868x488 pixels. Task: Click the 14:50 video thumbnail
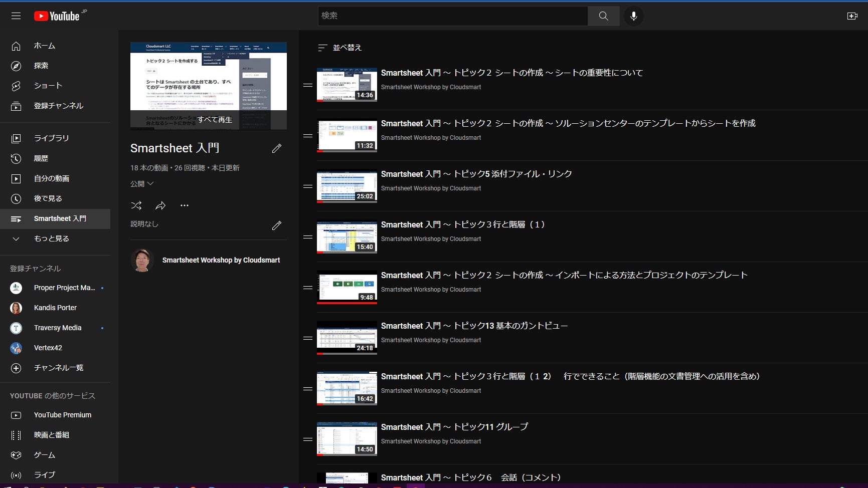pos(347,439)
